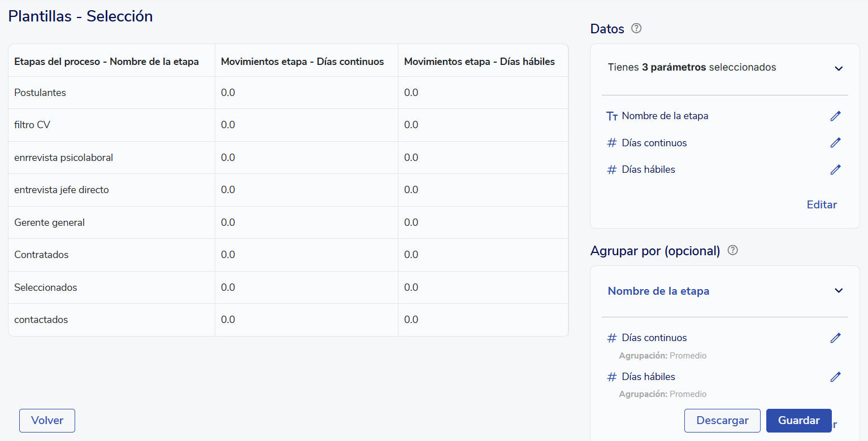The image size is (868, 441).
Task: Edit Nombre de la etapa parameter via pencil
Action: [835, 116]
